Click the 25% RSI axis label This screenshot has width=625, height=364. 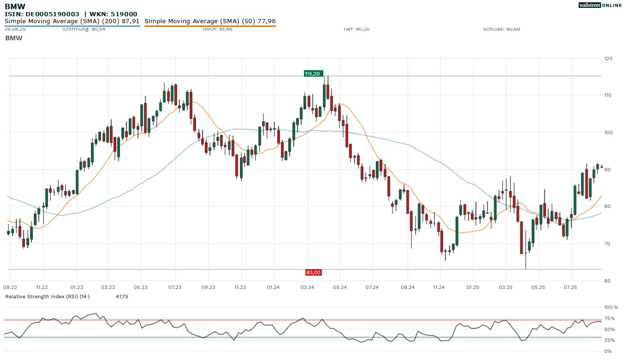pyautogui.click(x=610, y=340)
